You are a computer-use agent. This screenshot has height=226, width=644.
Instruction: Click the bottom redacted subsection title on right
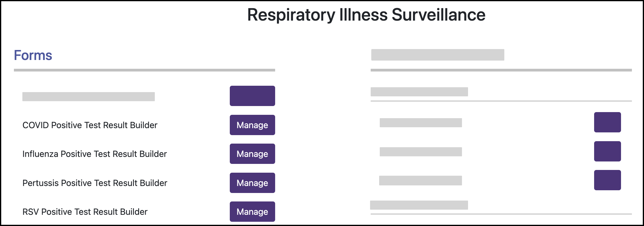click(x=419, y=205)
